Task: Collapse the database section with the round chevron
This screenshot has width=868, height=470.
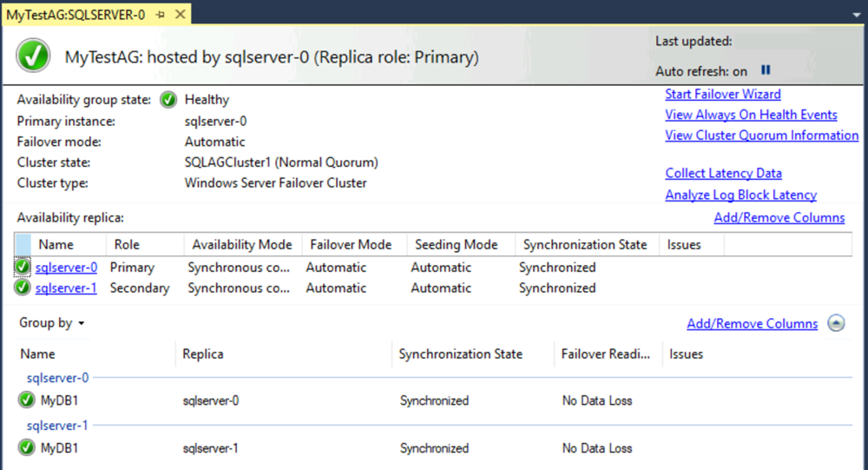Action: click(x=836, y=323)
